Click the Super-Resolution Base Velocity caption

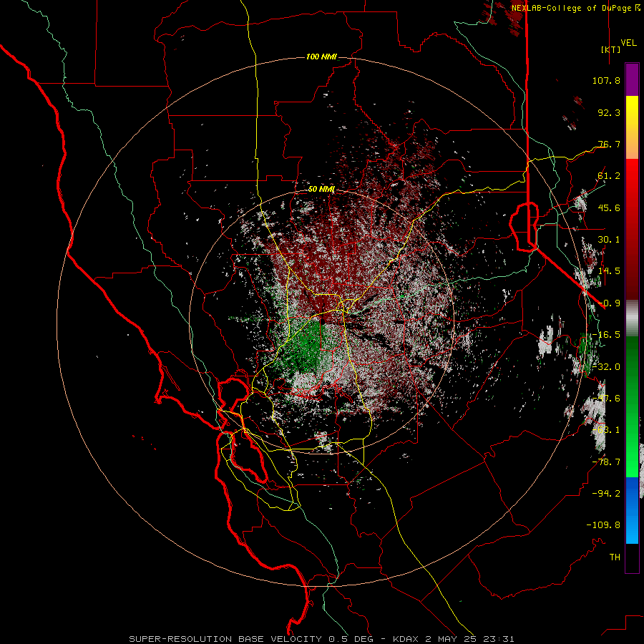(321, 639)
